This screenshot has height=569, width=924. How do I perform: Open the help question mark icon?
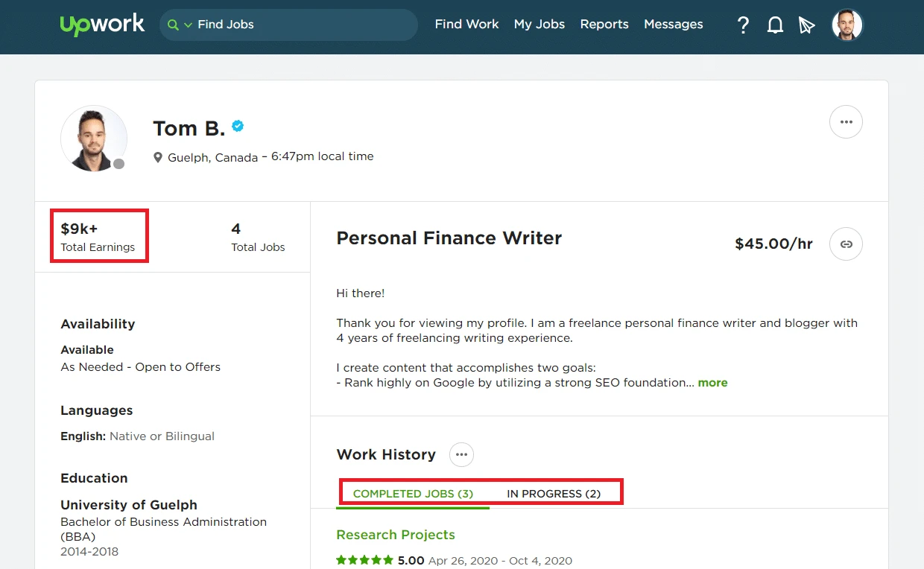pyautogui.click(x=743, y=25)
